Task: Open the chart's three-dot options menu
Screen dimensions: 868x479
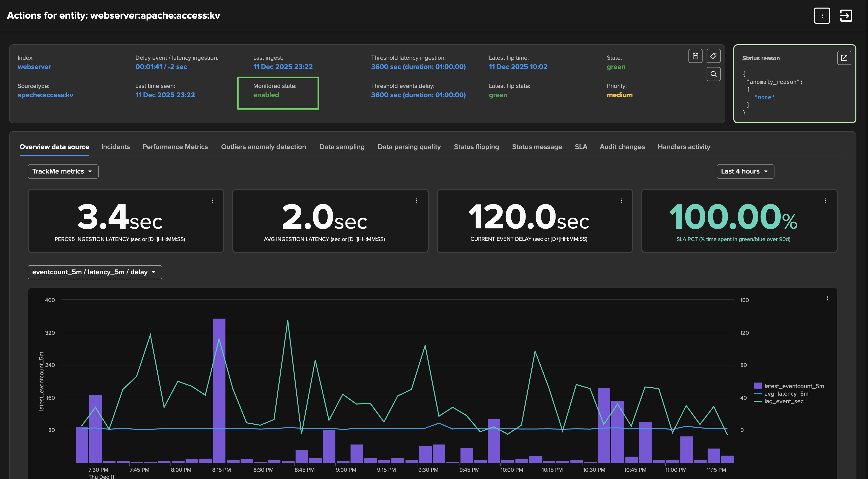Action: pos(827,298)
